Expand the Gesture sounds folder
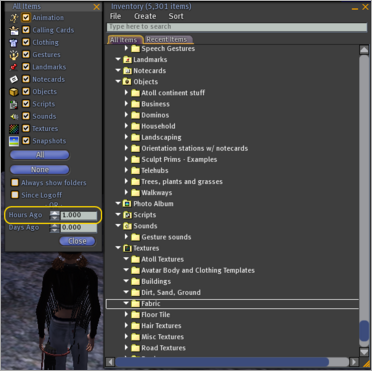This screenshot has height=371, width=372. [x=126, y=237]
